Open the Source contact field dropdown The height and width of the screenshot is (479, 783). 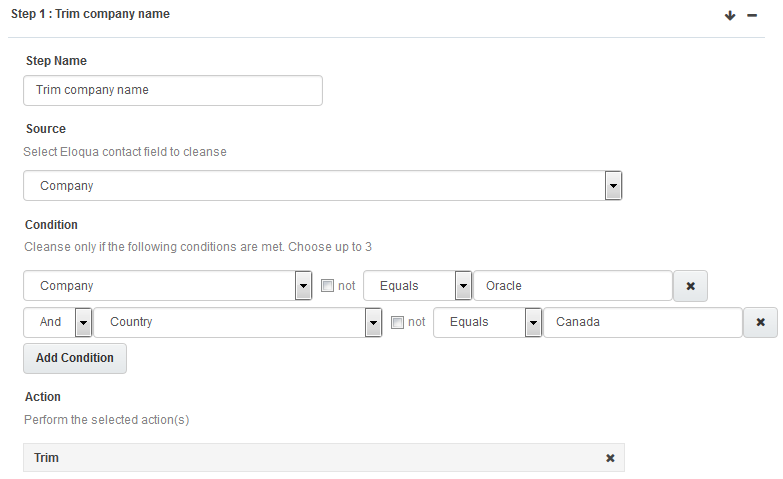pyautogui.click(x=614, y=186)
